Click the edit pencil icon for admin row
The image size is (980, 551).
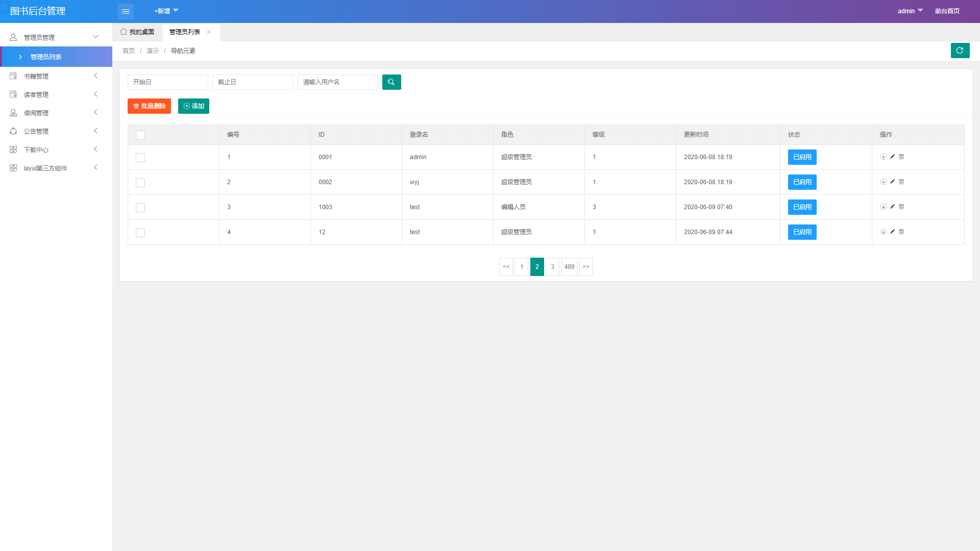click(892, 157)
